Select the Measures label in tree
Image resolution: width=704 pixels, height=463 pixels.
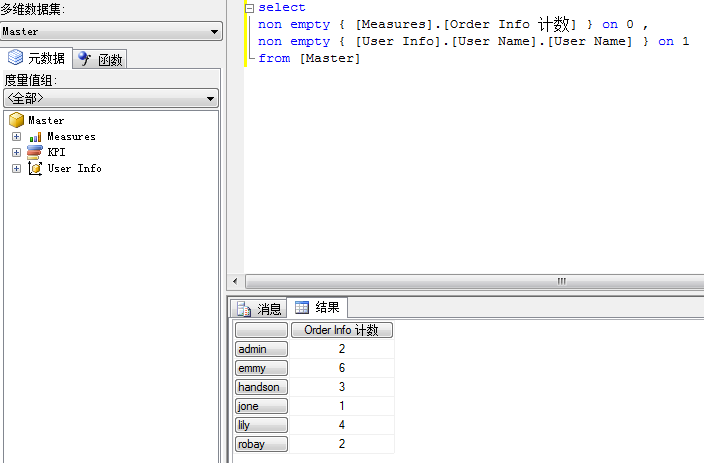pos(71,136)
